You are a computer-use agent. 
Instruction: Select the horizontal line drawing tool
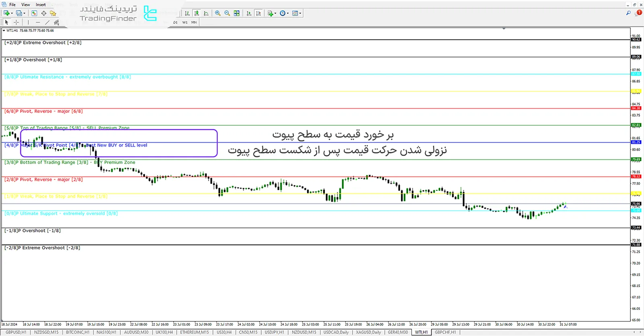coord(38,23)
